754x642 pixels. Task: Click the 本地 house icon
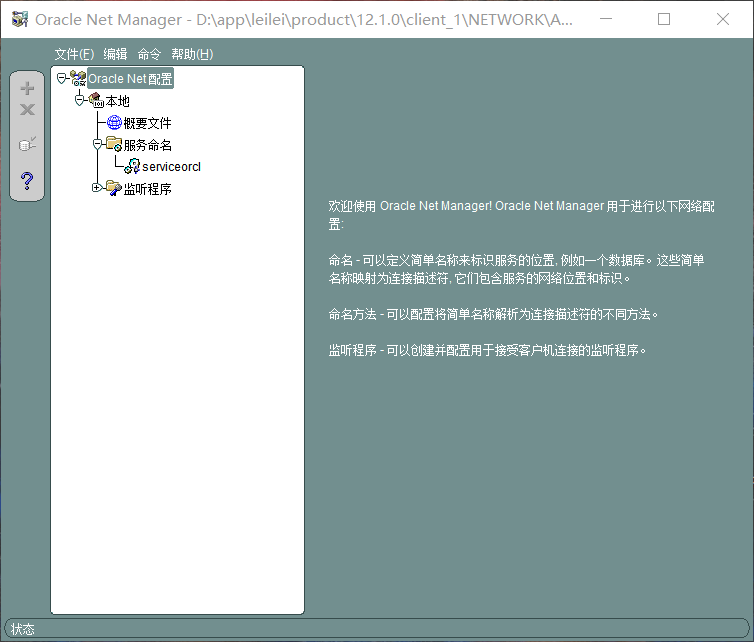click(x=96, y=100)
